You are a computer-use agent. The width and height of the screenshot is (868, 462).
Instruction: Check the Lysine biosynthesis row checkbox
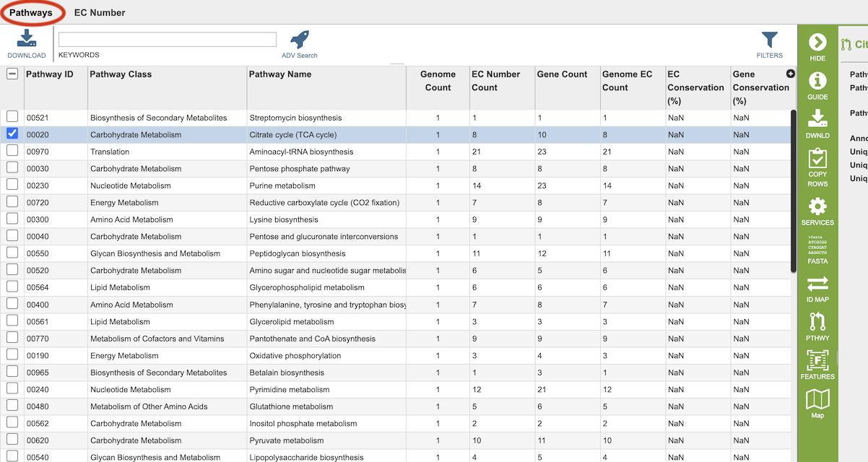[12, 218]
